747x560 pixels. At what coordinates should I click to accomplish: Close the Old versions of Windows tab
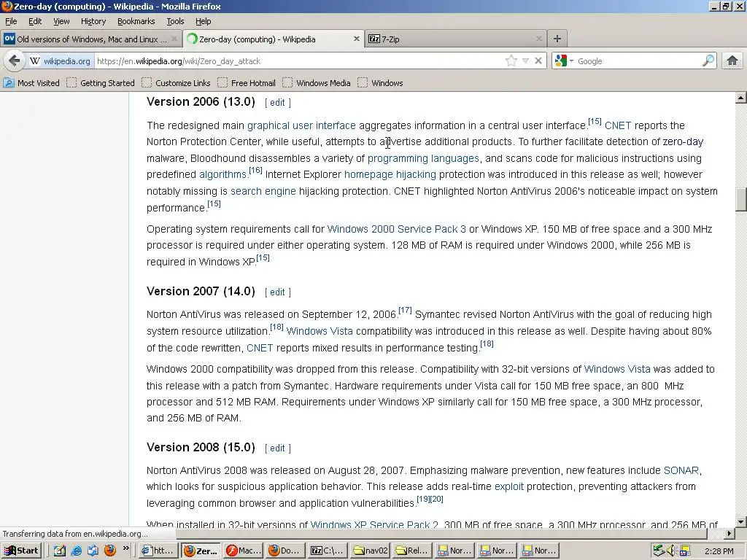coord(174,39)
